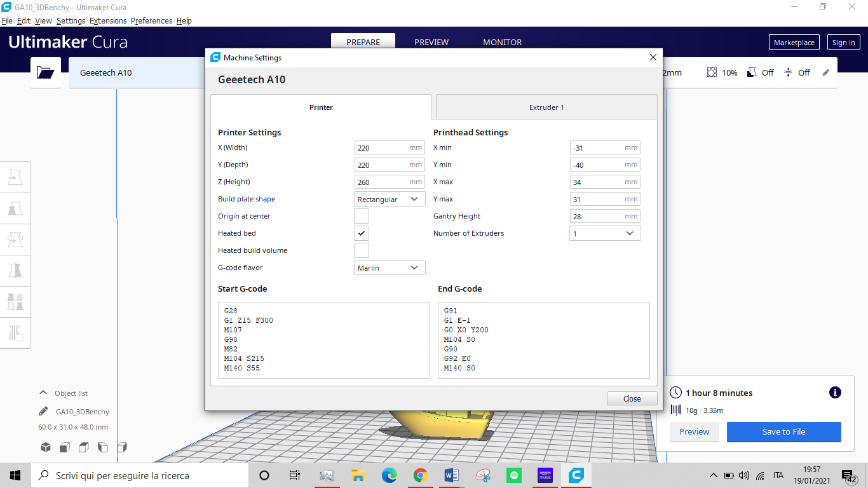Viewport: 868px width, 488px height.
Task: Click Gantry Height input field
Action: (x=605, y=216)
